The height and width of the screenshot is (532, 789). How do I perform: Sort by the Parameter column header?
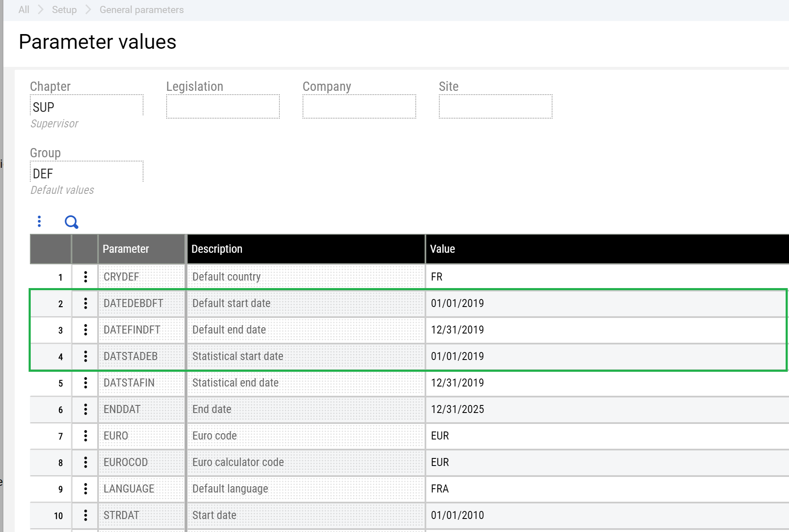(126, 249)
